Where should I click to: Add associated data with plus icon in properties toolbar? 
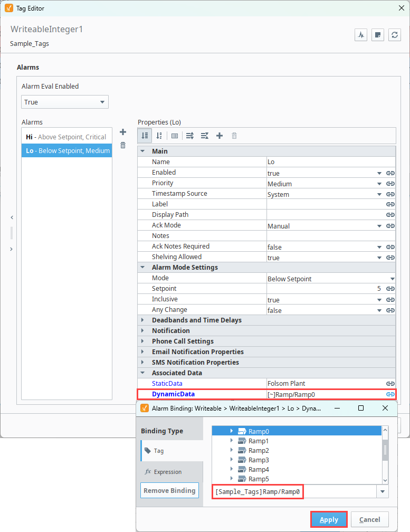(x=220, y=136)
